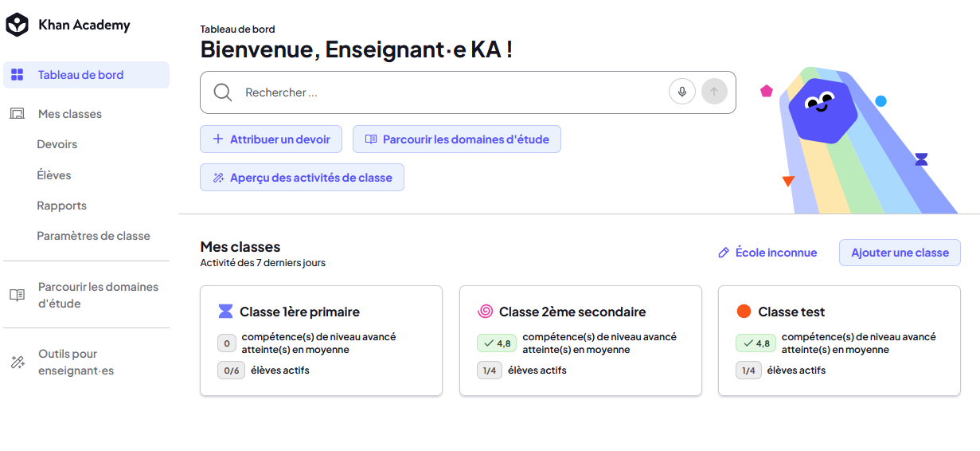This screenshot has height=451, width=980.
Task: Click the 0 badge in Classe 1ère primaire
Action: (x=227, y=343)
